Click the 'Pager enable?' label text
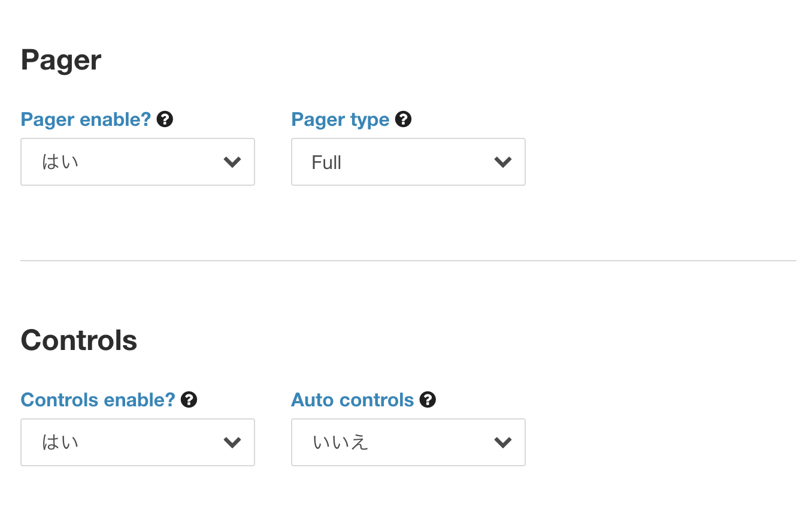This screenshot has width=812, height=513. 86,119
